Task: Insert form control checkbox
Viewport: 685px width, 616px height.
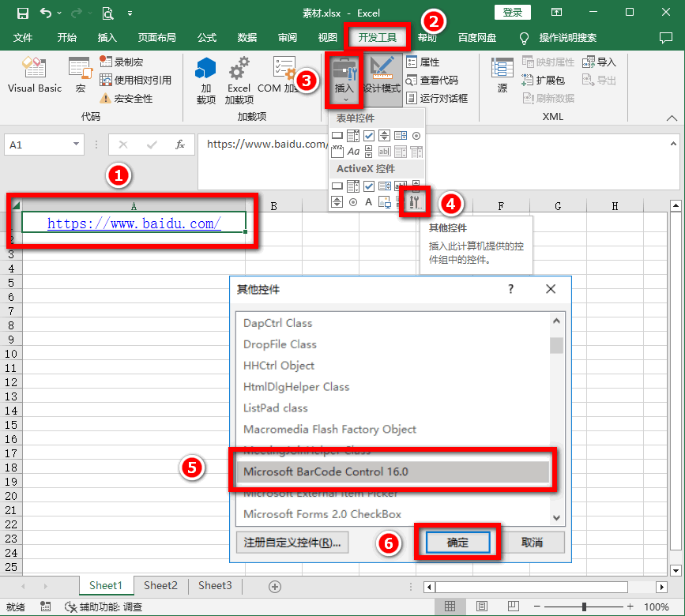Action: [x=369, y=136]
